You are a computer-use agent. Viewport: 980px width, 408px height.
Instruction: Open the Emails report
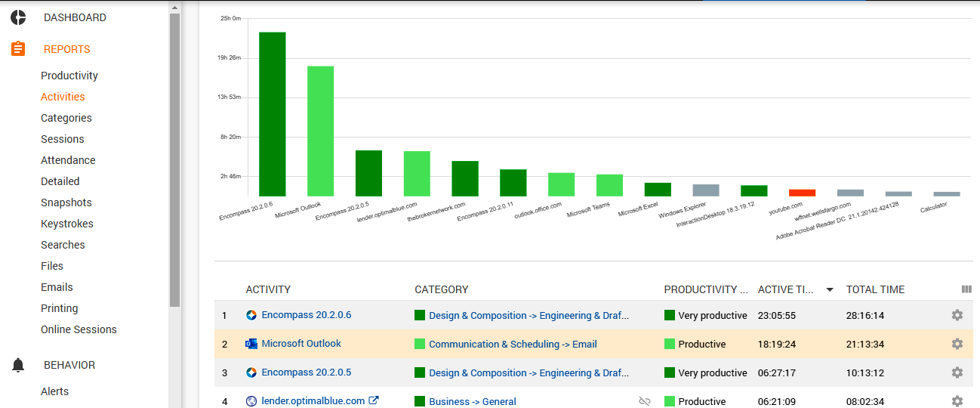[57, 287]
